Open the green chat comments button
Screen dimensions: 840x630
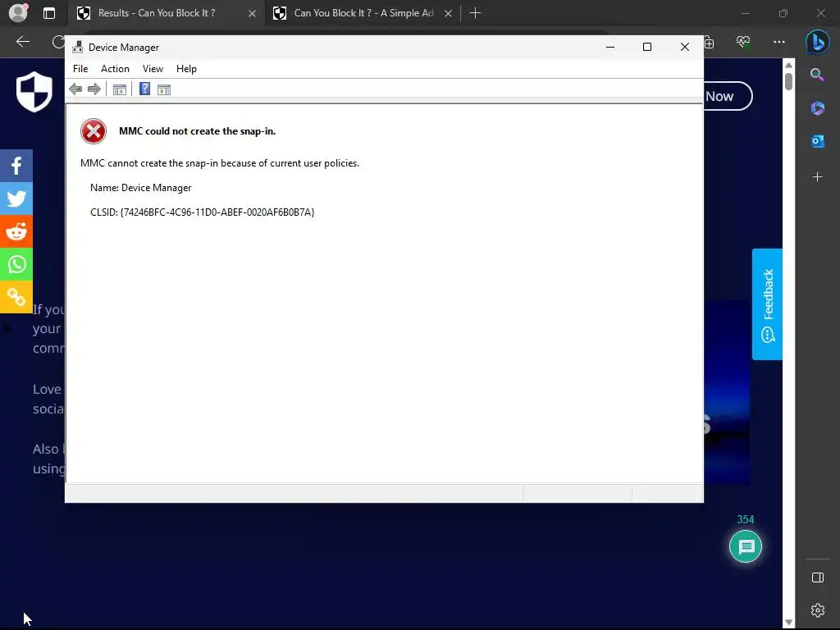point(746,546)
